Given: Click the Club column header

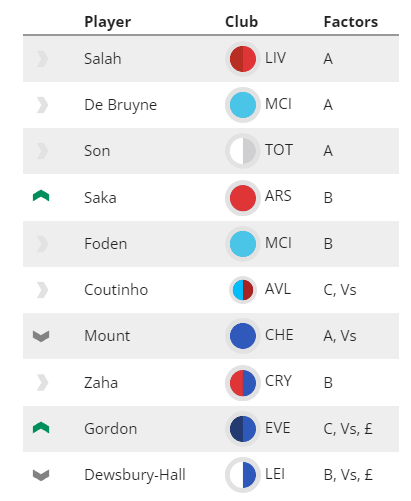Looking at the screenshot, I should pos(241,22).
